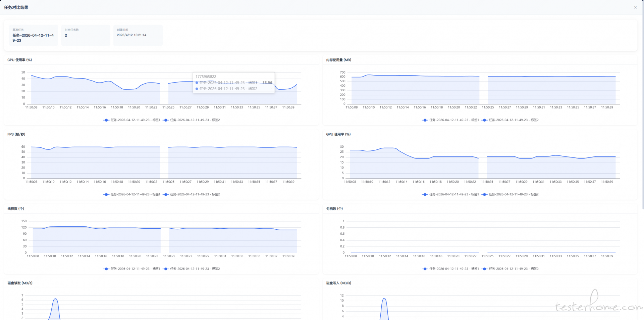Image resolution: width=644 pixels, height=320 pixels.
Task: Click the 基准任务 info card
Action: click(33, 35)
